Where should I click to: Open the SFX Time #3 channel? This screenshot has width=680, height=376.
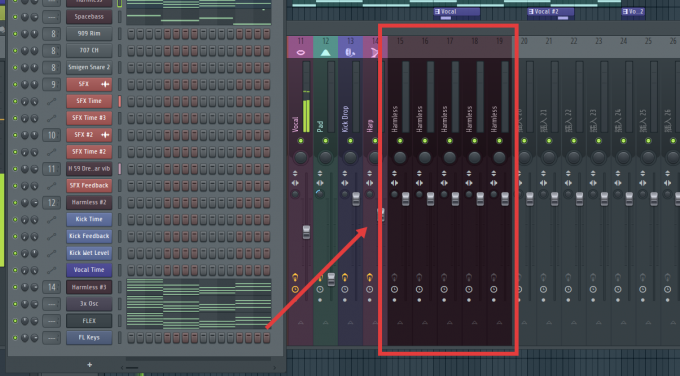click(89, 118)
